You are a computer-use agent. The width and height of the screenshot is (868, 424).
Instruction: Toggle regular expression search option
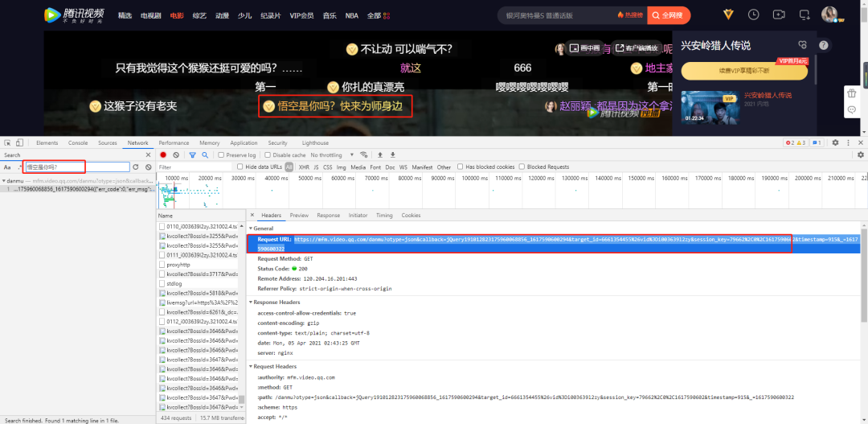19,167
